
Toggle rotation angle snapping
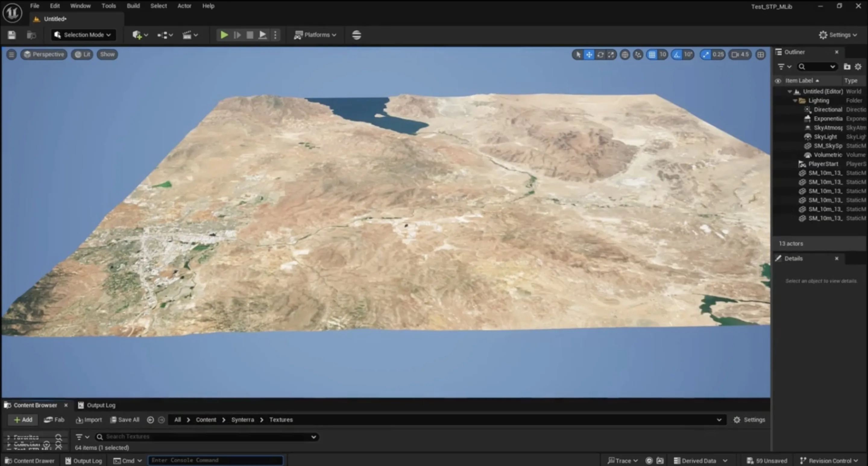point(677,54)
